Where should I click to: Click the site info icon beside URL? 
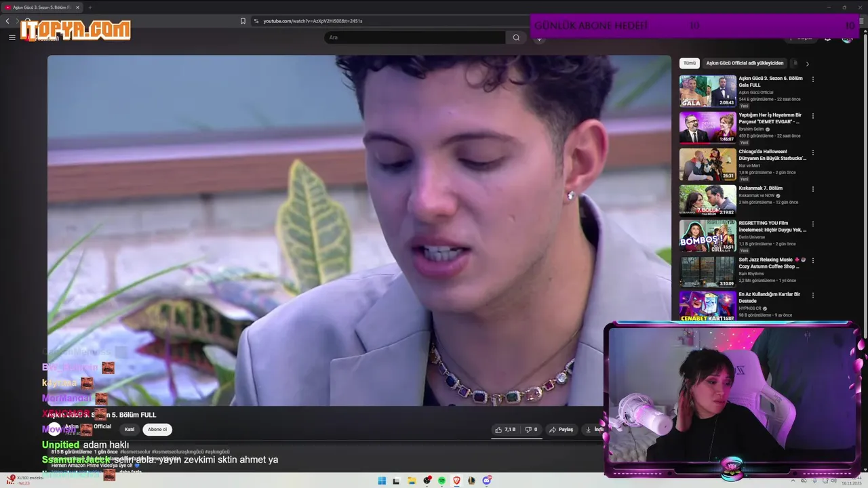pyautogui.click(x=256, y=21)
